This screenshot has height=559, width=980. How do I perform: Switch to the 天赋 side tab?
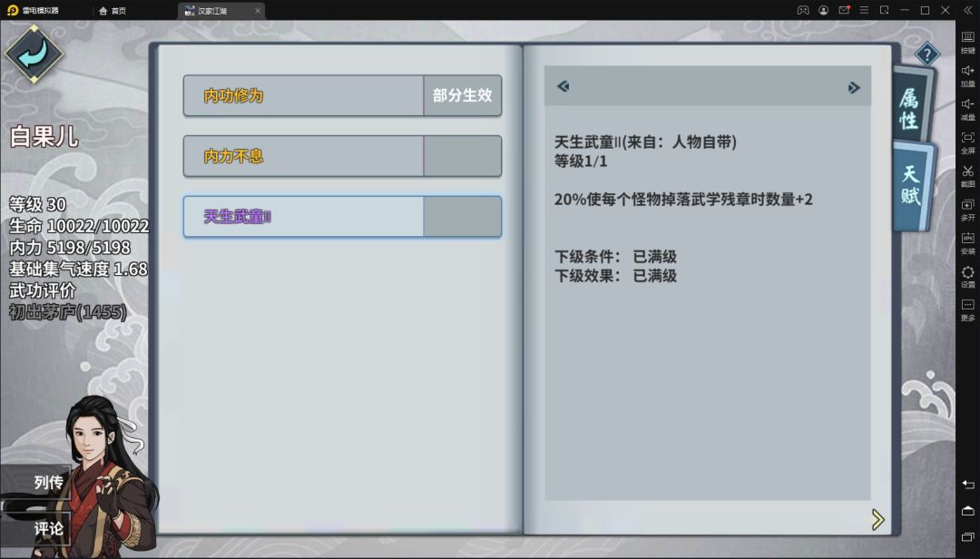(x=913, y=185)
